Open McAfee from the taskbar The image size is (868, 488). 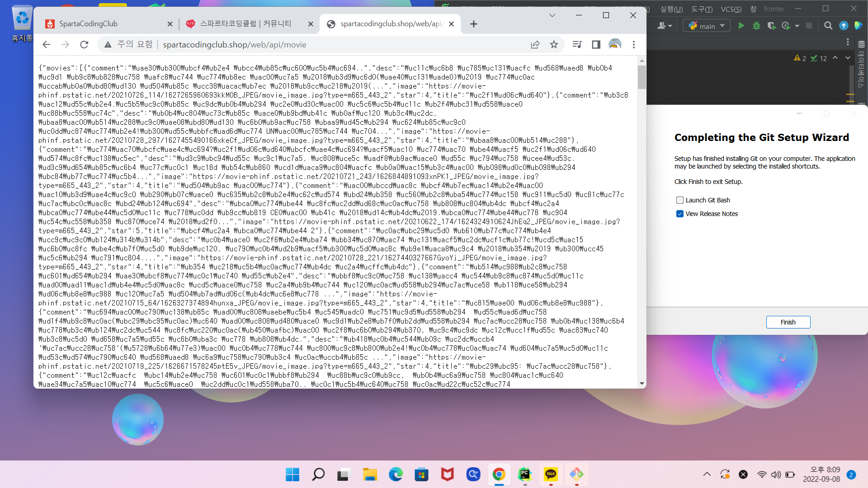447,474
